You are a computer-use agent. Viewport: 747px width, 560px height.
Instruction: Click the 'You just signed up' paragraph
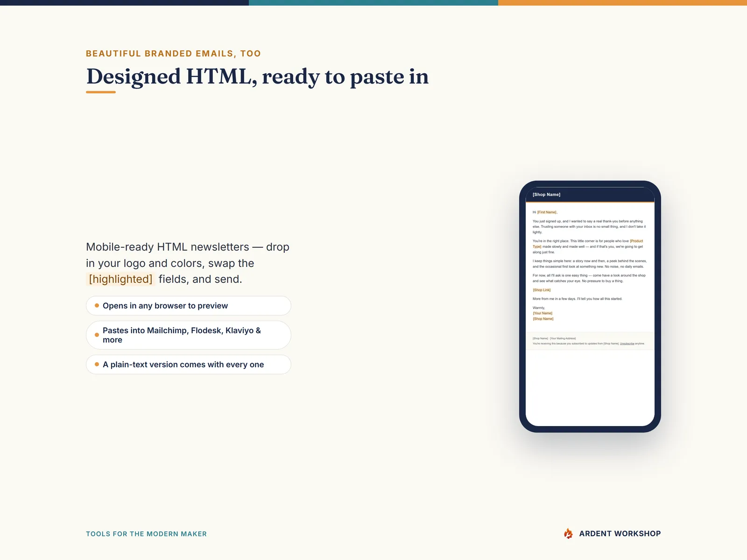589,227
